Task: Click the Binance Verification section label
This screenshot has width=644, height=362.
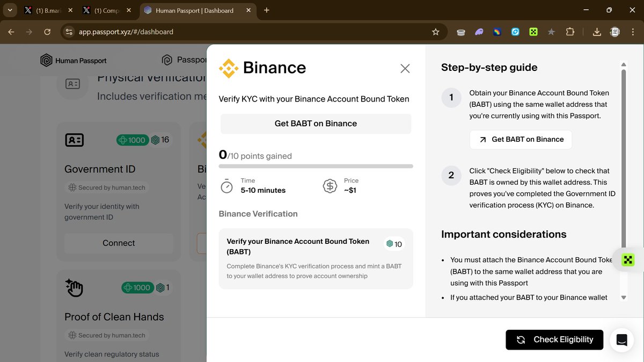Action: pyautogui.click(x=258, y=214)
